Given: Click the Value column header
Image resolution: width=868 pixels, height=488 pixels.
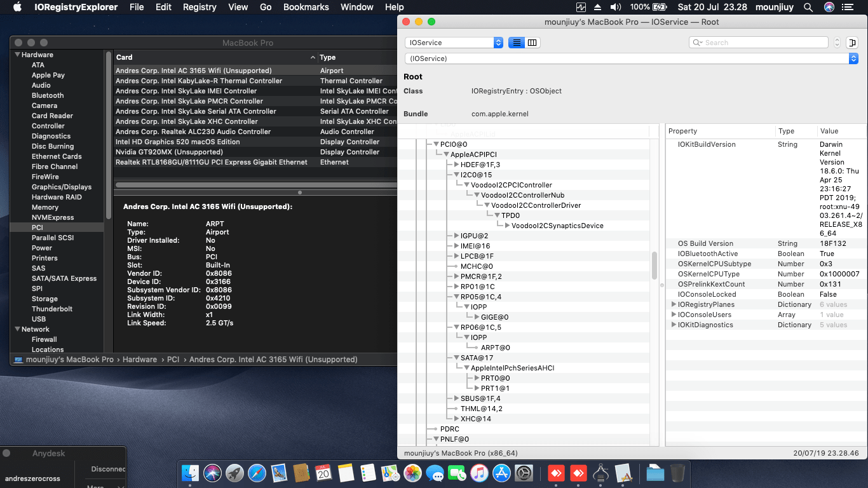Looking at the screenshot, I should pyautogui.click(x=841, y=131).
